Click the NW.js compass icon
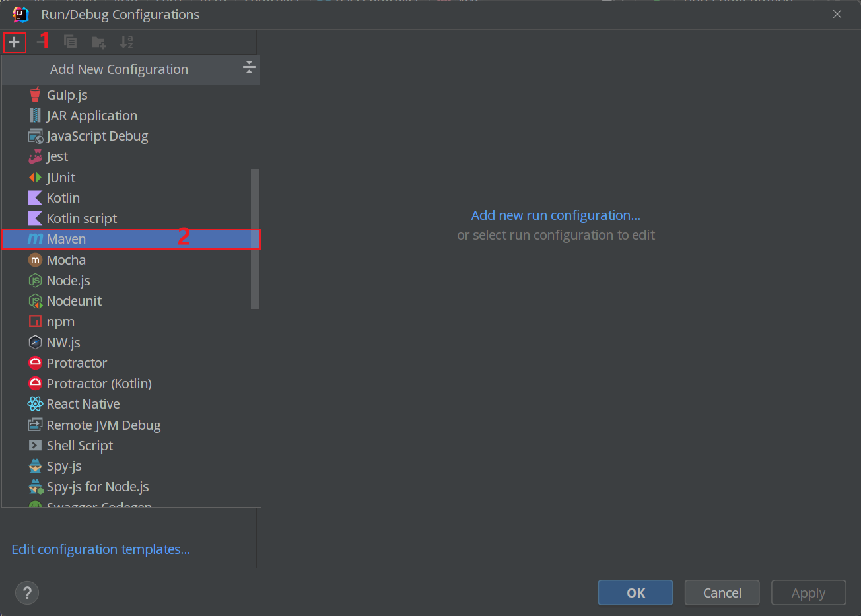Screen dimensions: 861x616 tap(35, 342)
